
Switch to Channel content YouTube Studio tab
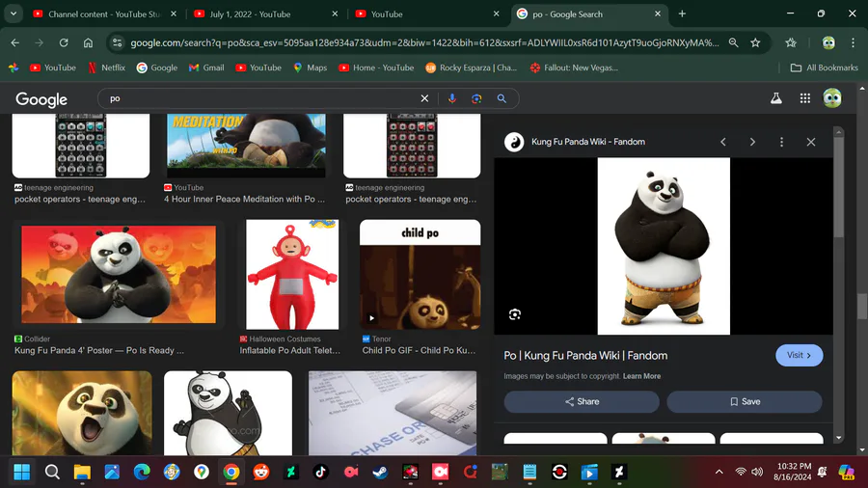104,14
